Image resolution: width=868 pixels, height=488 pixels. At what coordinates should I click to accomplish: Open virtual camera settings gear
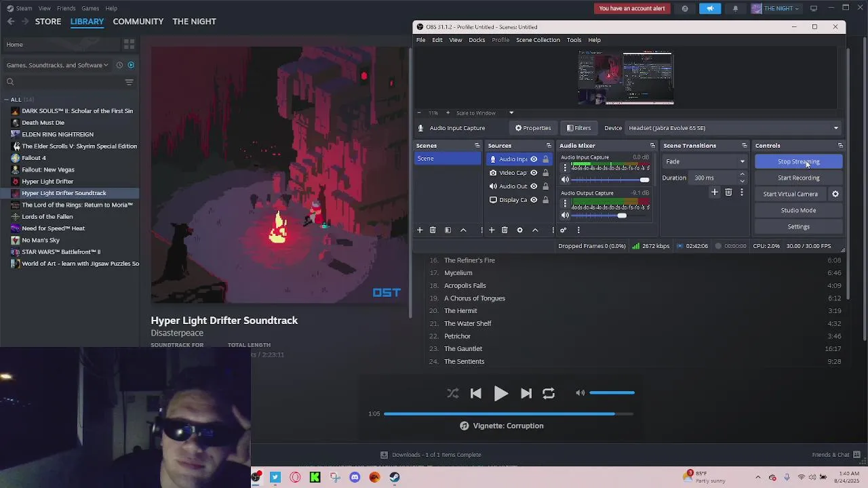pos(835,194)
